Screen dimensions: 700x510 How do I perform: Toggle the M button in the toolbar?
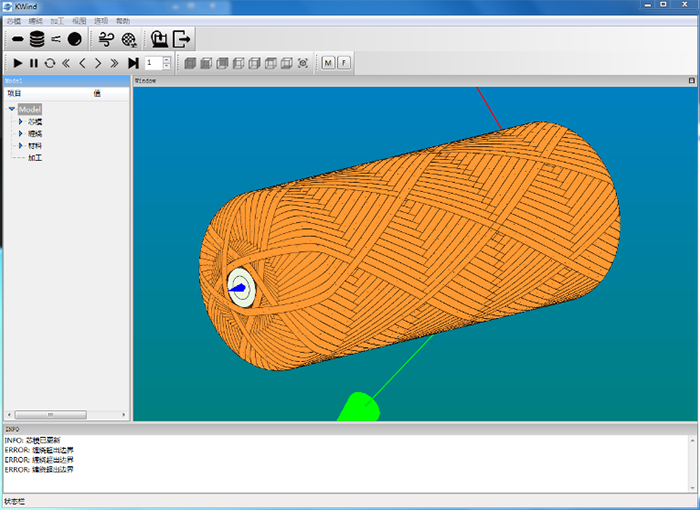pyautogui.click(x=328, y=63)
